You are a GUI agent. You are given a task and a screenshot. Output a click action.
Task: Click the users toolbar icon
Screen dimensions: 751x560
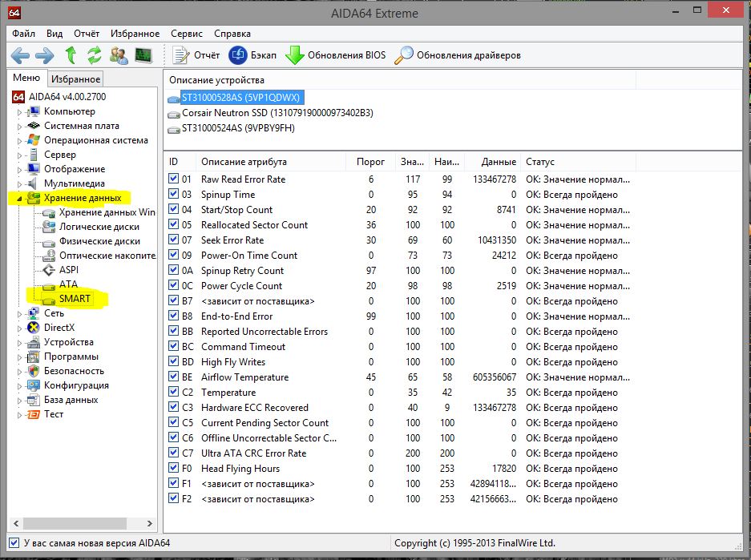(119, 55)
